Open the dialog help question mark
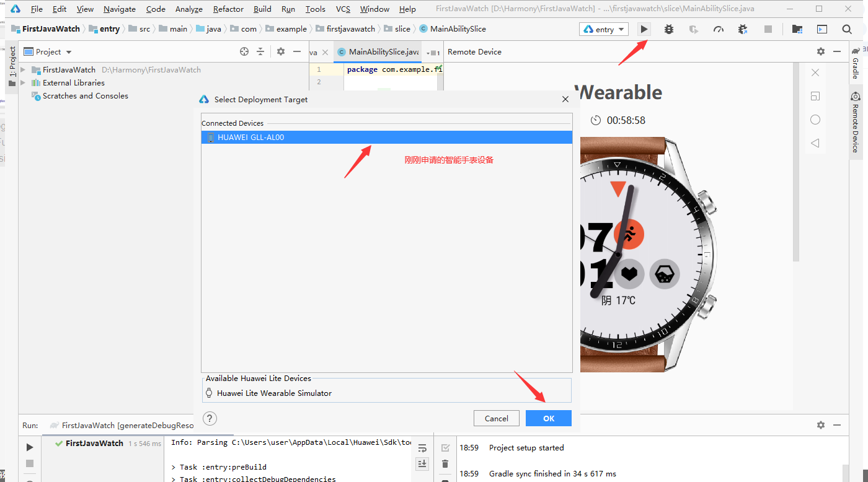This screenshot has height=482, width=868. pyautogui.click(x=210, y=418)
